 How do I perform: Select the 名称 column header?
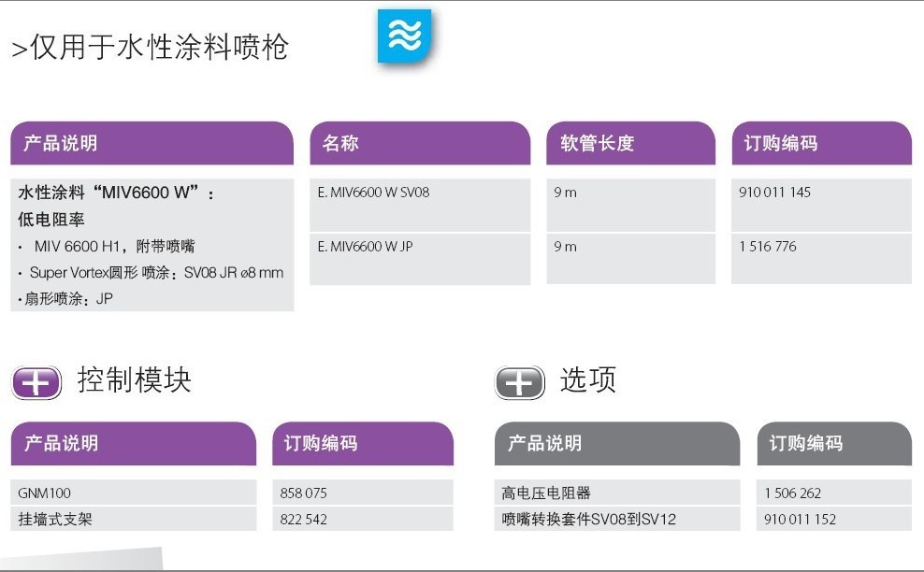(340, 144)
